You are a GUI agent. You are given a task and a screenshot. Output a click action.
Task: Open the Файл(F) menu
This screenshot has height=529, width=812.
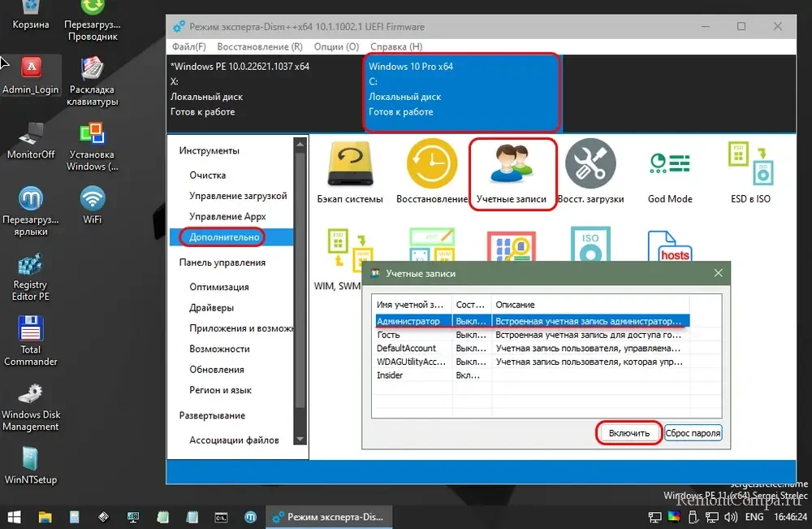[x=188, y=46]
